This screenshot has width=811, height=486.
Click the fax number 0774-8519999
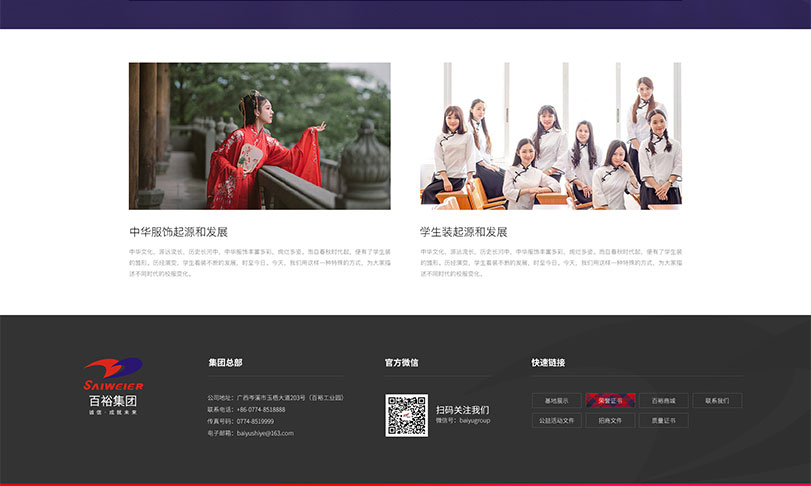[256, 421]
